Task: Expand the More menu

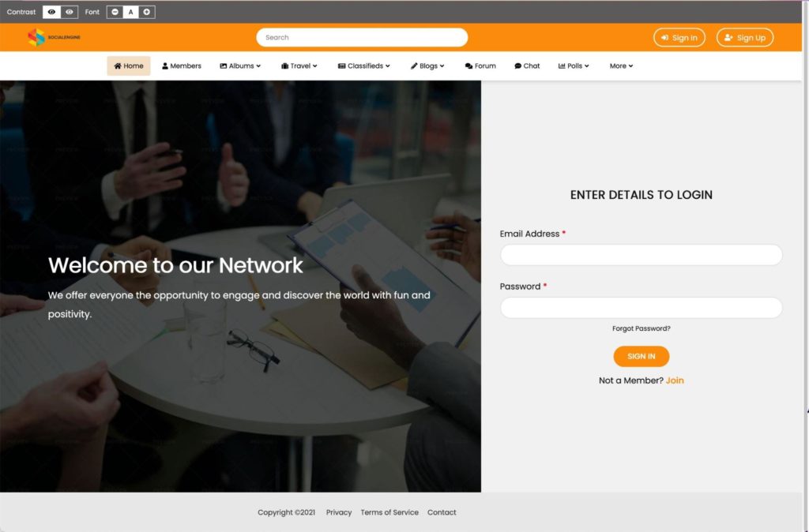Action: point(621,66)
